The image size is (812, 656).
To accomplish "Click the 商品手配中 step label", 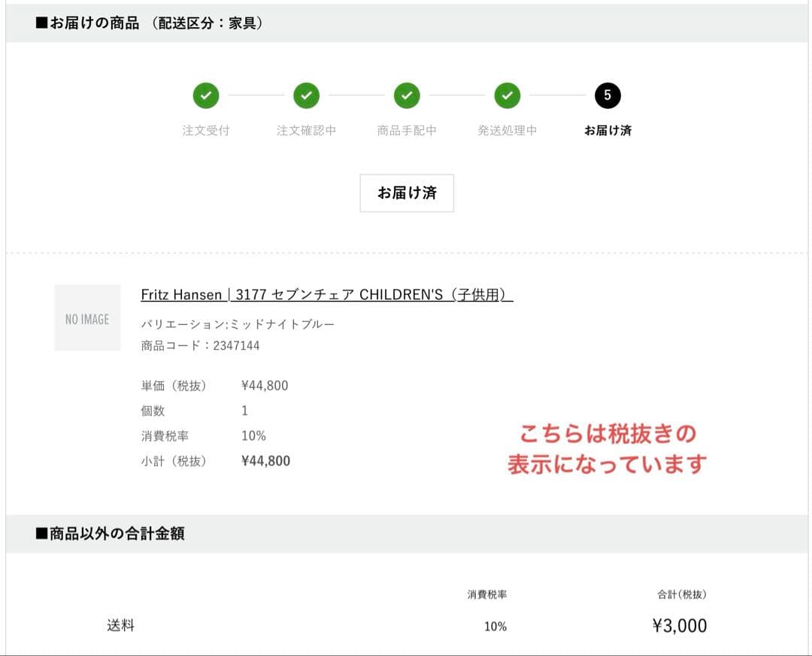I will 407,130.
